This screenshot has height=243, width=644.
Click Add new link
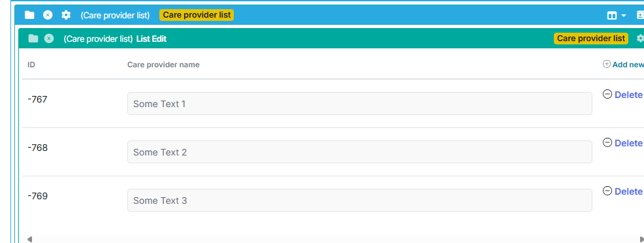[x=624, y=65]
